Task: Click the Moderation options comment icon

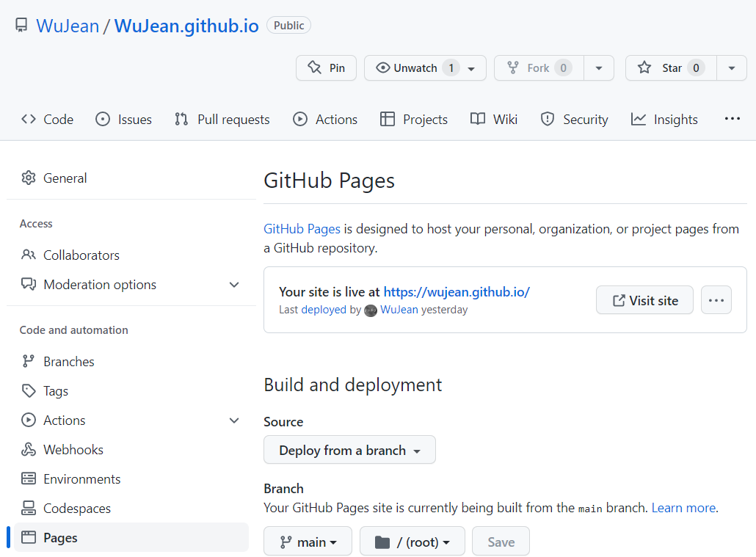Action: point(29,284)
